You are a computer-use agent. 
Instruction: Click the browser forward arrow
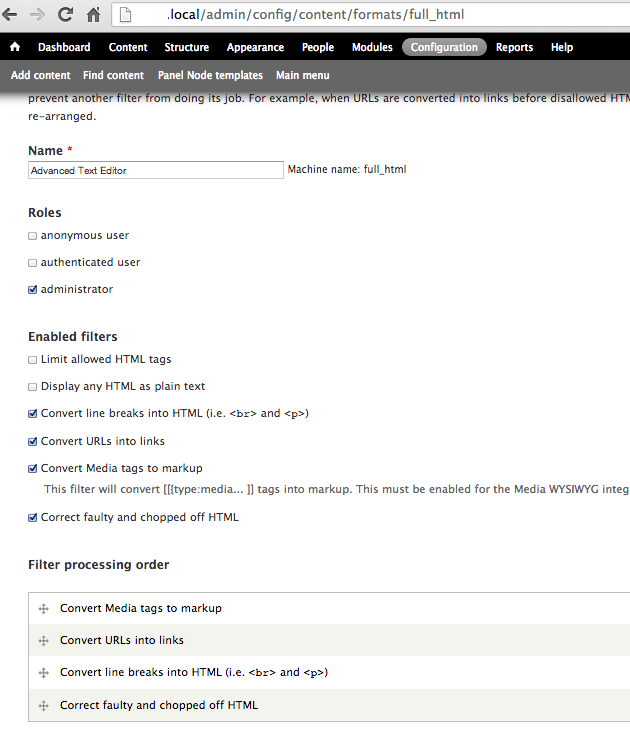pyautogui.click(x=39, y=15)
